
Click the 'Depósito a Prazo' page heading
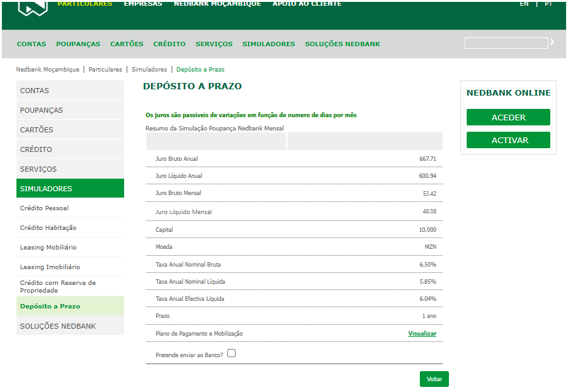click(x=192, y=86)
